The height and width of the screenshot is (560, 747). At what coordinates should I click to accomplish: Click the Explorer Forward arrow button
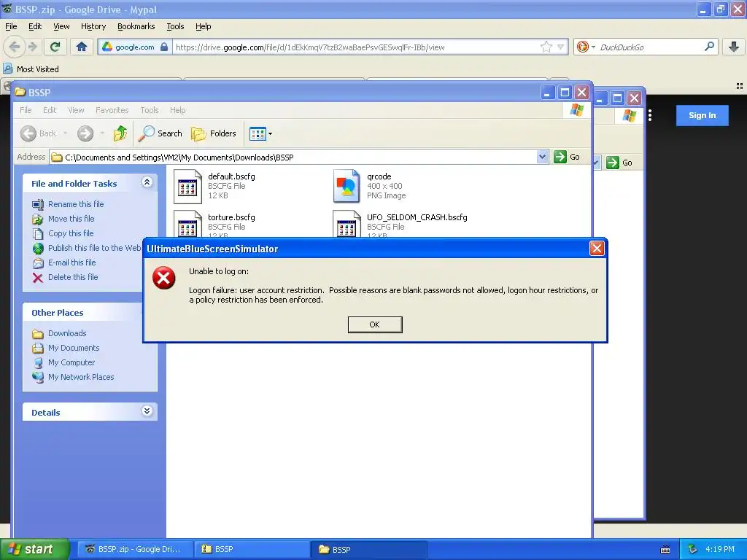click(85, 133)
